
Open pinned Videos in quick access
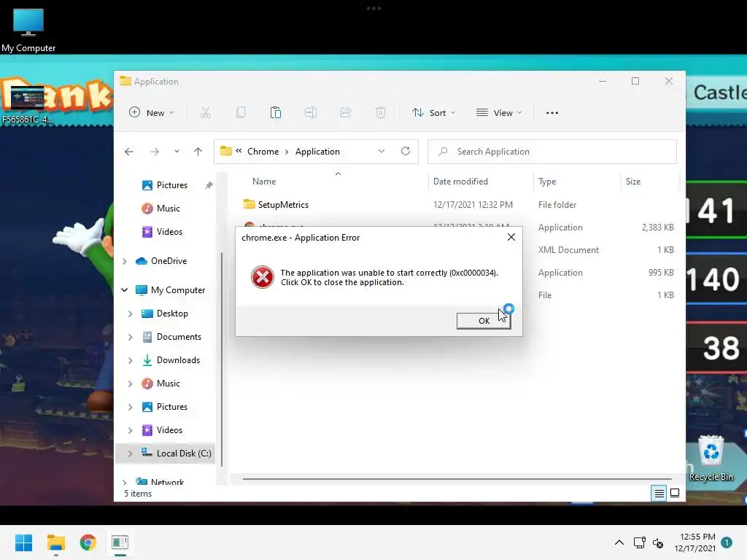[x=169, y=232]
